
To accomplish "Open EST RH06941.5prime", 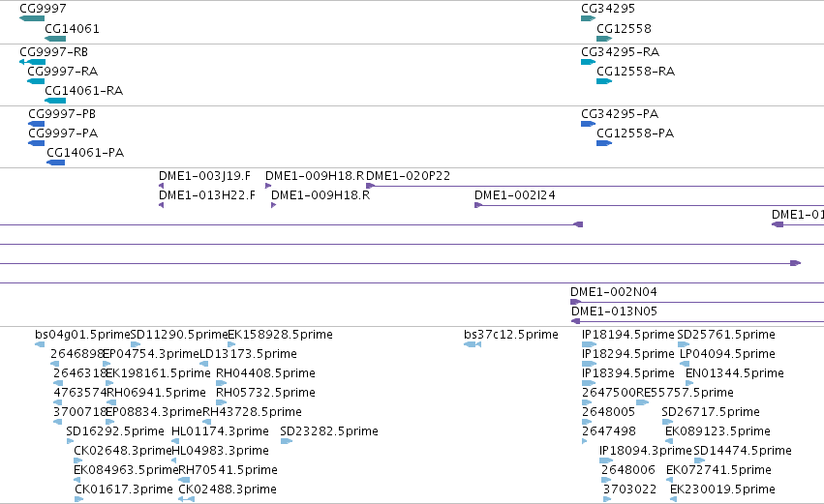I will pyautogui.click(x=156, y=393).
